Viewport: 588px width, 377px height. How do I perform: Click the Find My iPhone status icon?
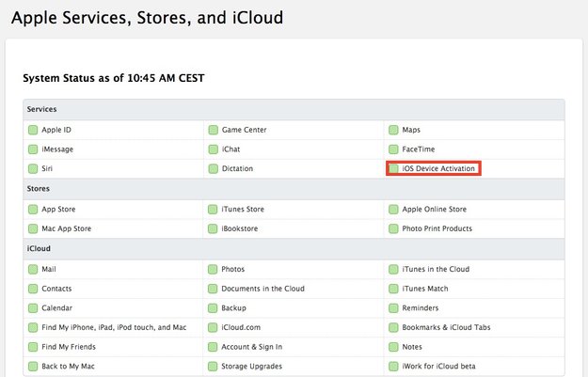[x=33, y=327]
